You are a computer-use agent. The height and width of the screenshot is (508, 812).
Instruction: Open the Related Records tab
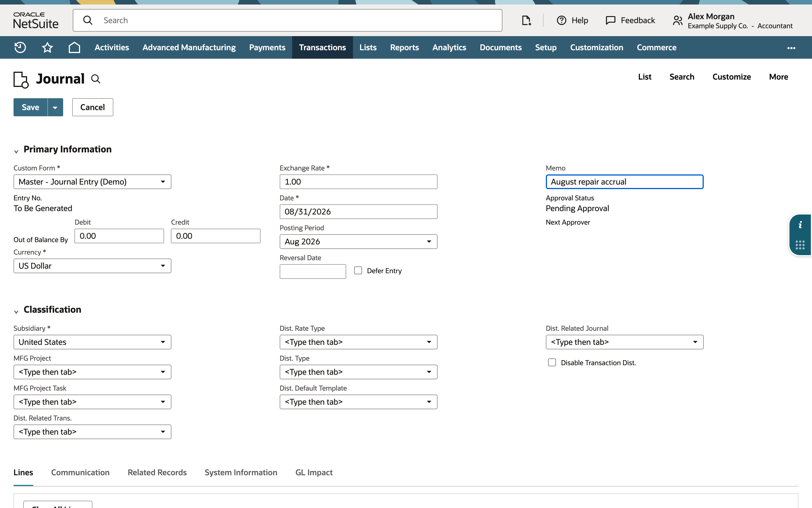click(x=157, y=472)
